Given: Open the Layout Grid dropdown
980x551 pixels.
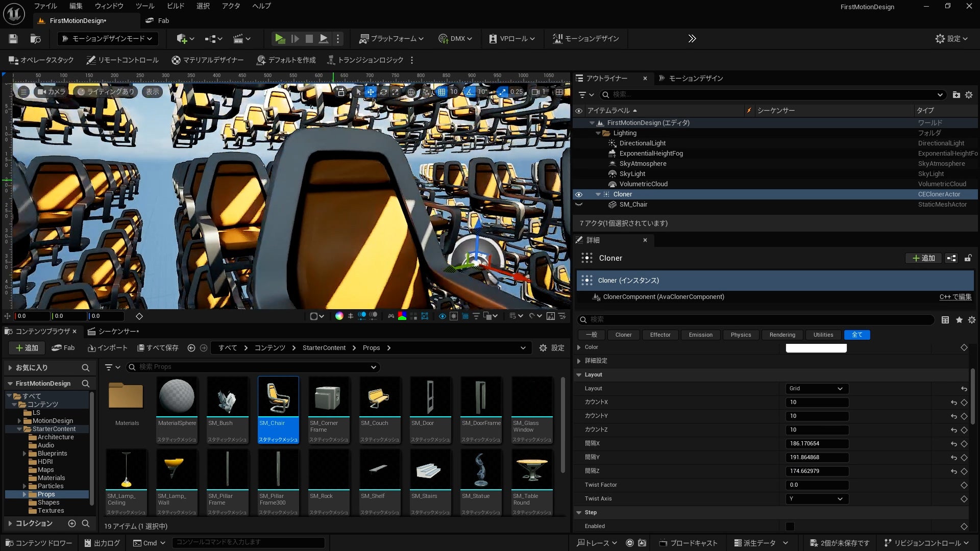Looking at the screenshot, I should click(x=816, y=389).
